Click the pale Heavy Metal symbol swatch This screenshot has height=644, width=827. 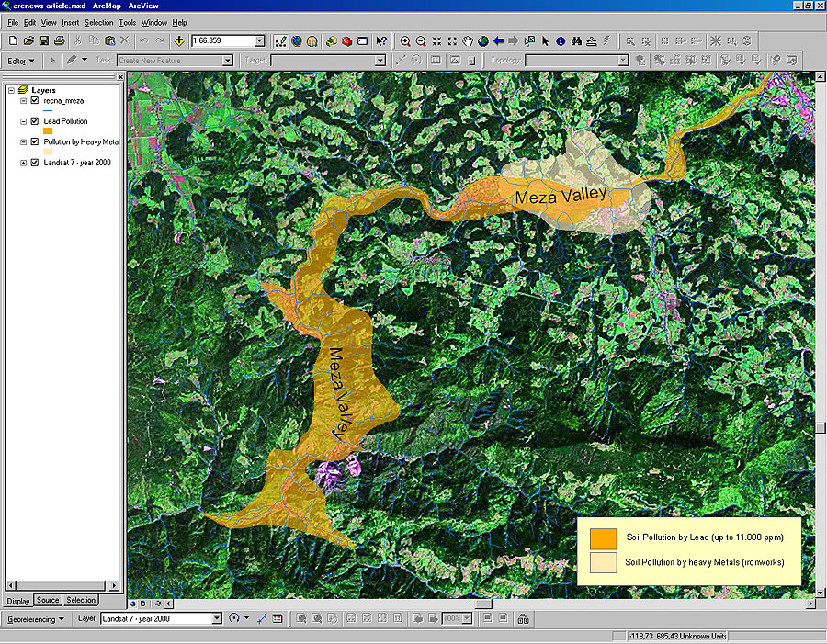coord(48,152)
